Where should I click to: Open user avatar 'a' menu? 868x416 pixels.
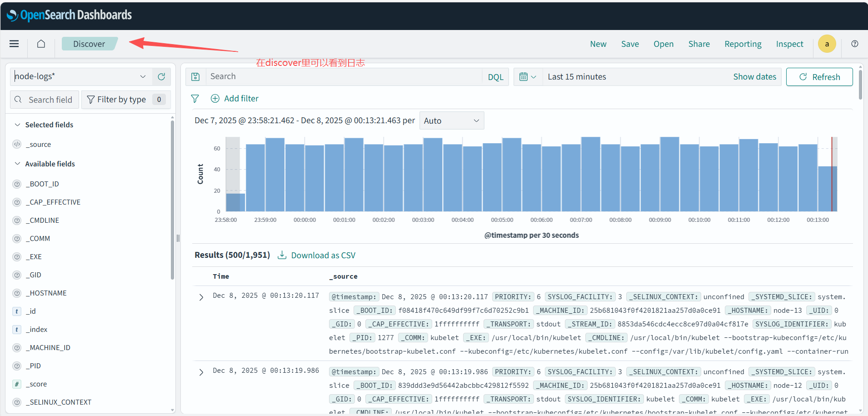[x=827, y=44]
